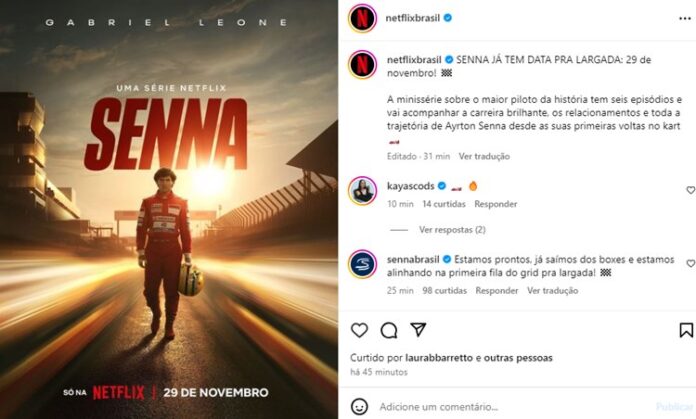Open kayascods profile picture
The width and height of the screenshot is (696, 419).
coord(363,190)
